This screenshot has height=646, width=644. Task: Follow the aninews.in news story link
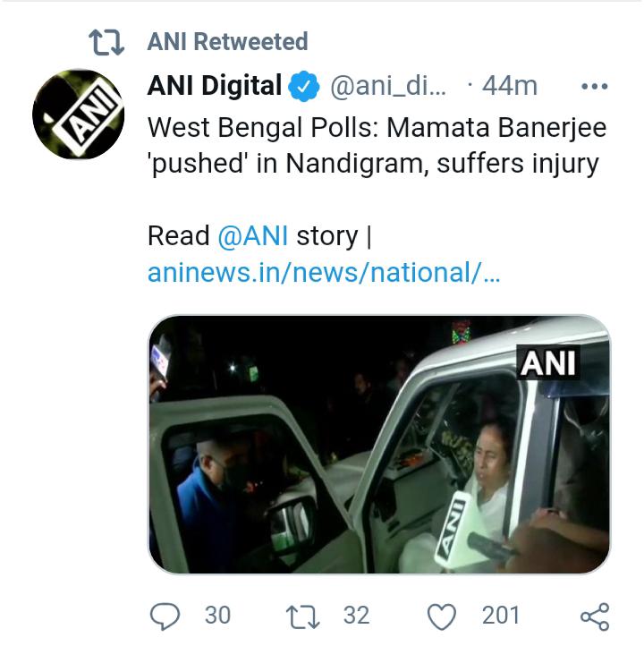pos(324,273)
